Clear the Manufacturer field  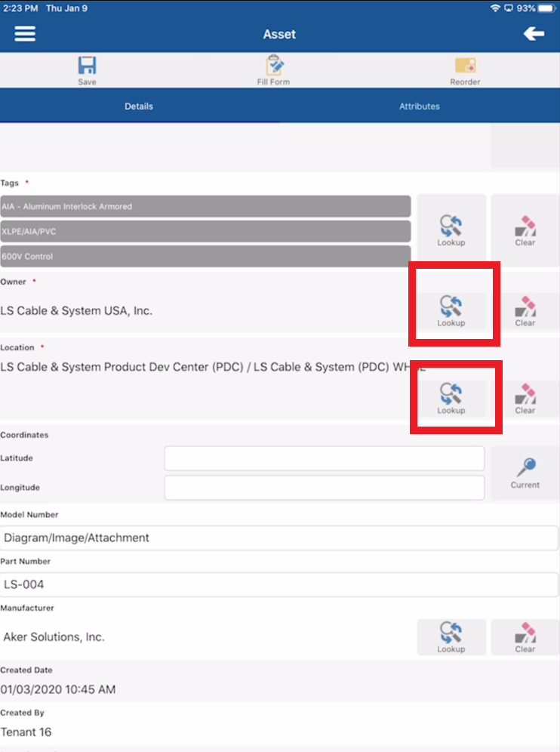(525, 637)
